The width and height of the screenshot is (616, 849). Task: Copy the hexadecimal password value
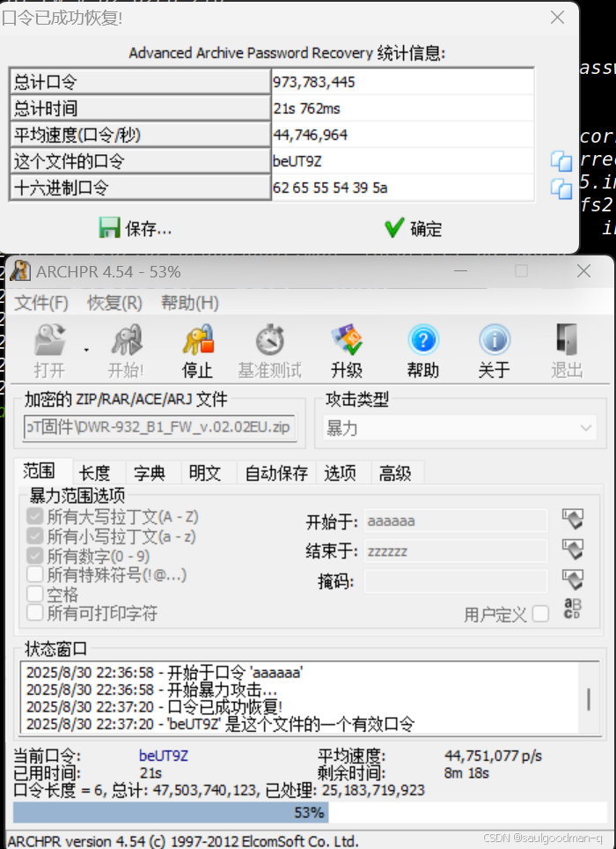tap(561, 188)
